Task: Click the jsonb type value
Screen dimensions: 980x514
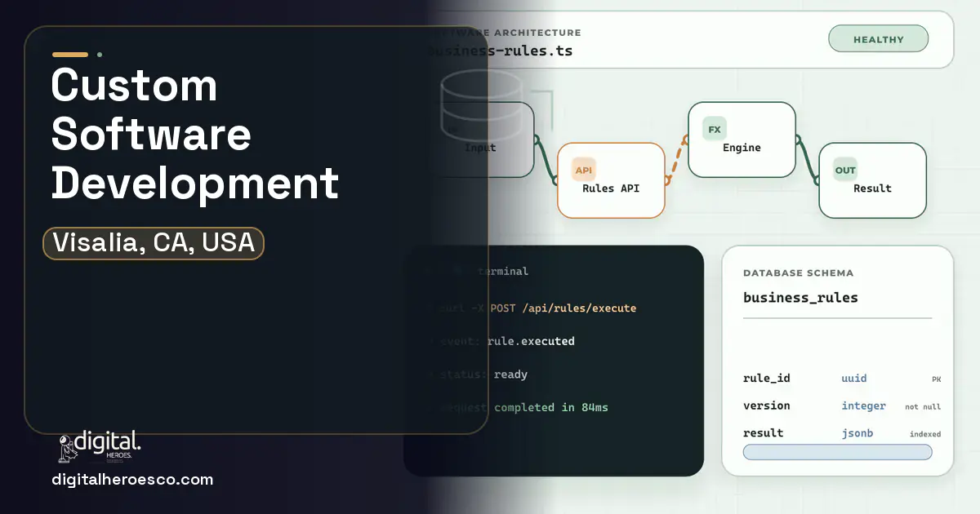Action: click(x=857, y=433)
